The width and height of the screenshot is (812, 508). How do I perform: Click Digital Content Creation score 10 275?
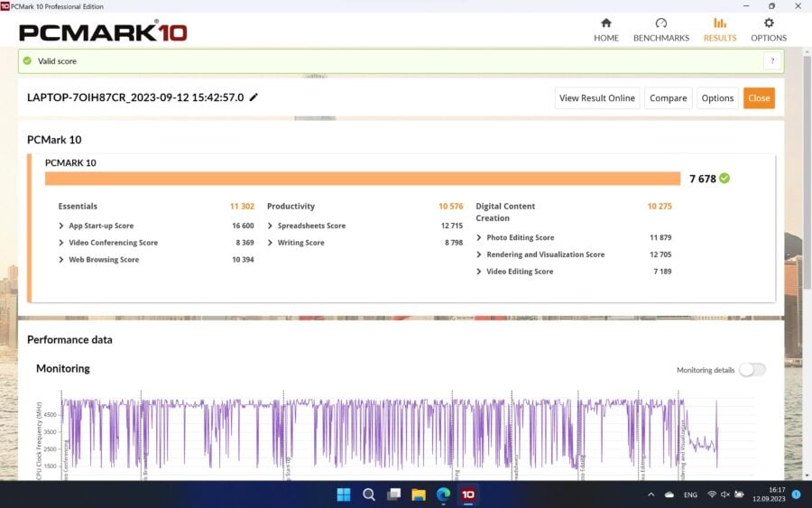(660, 206)
